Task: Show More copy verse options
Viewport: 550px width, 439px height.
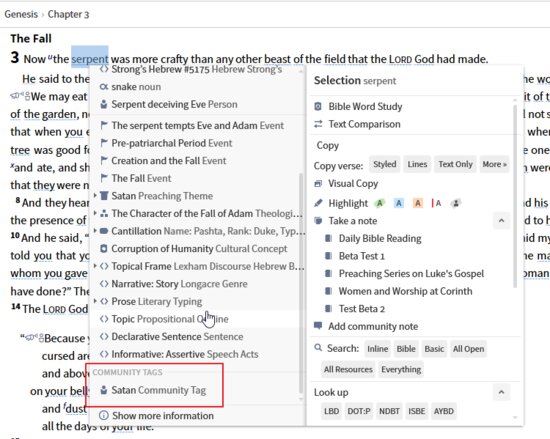Action: 494,164
